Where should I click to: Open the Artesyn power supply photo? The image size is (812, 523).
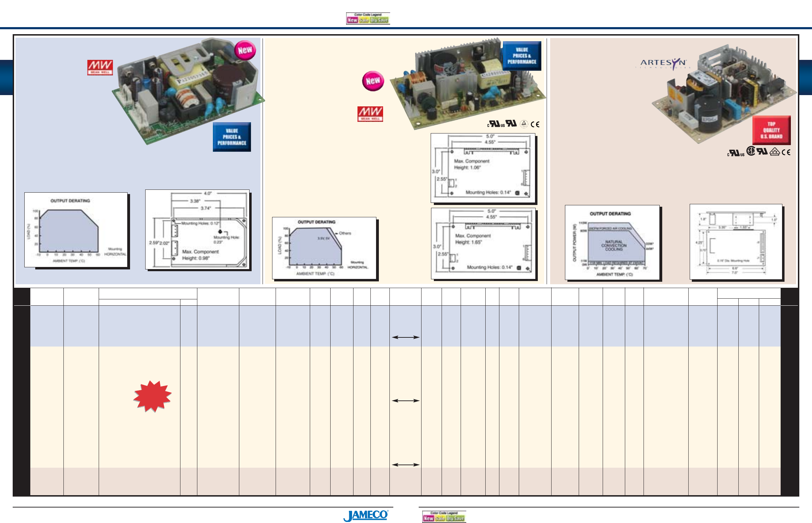(724, 93)
